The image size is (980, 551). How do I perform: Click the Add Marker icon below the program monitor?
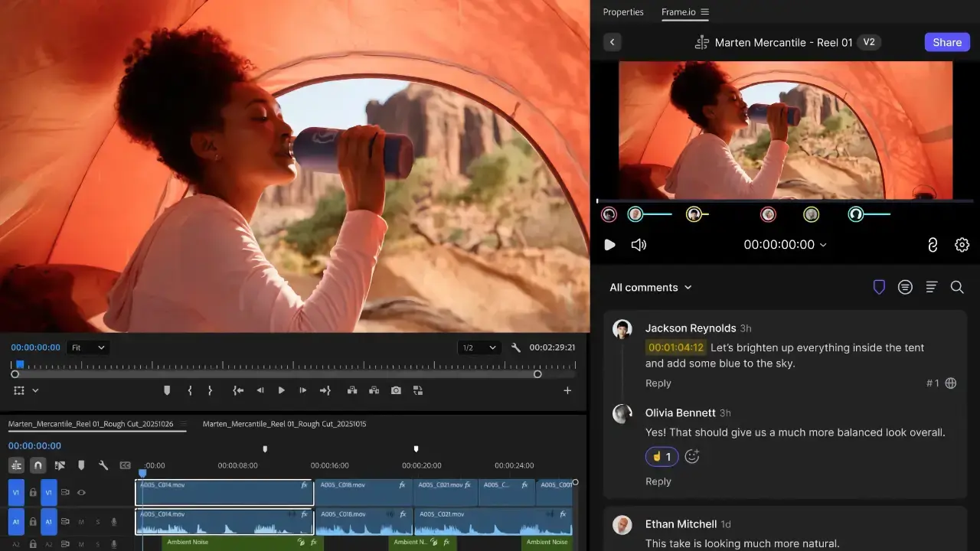167,390
